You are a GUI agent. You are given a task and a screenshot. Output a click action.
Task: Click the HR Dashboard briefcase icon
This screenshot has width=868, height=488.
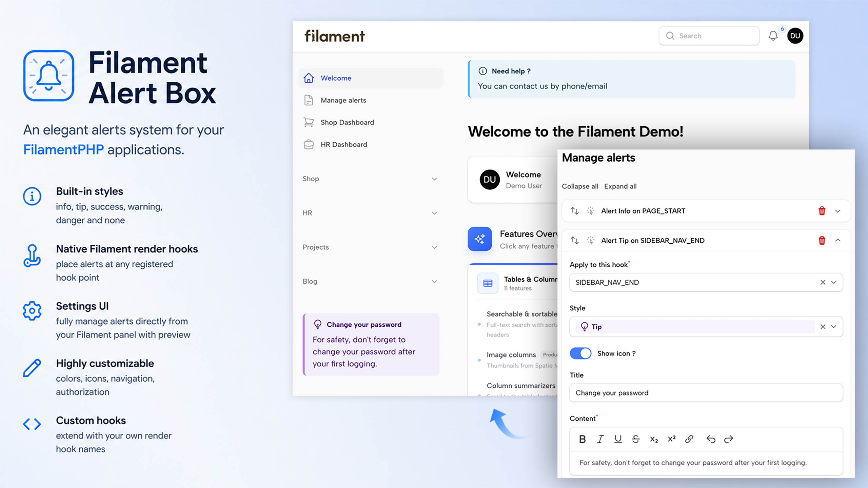tap(309, 144)
